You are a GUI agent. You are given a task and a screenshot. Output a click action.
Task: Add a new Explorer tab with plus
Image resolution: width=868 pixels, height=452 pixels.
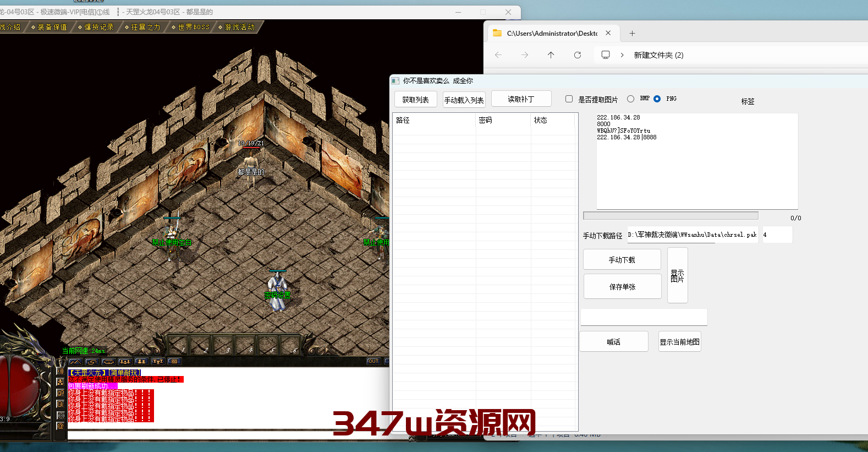(633, 33)
